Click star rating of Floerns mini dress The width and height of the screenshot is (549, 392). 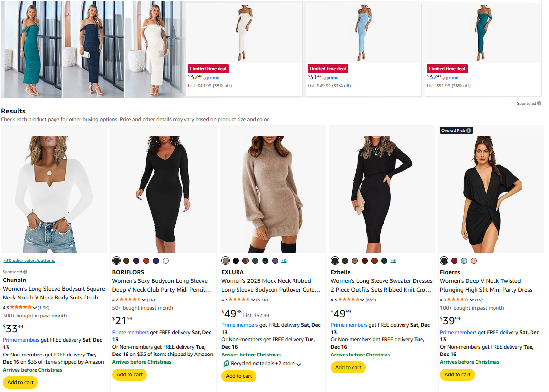[x=457, y=299]
